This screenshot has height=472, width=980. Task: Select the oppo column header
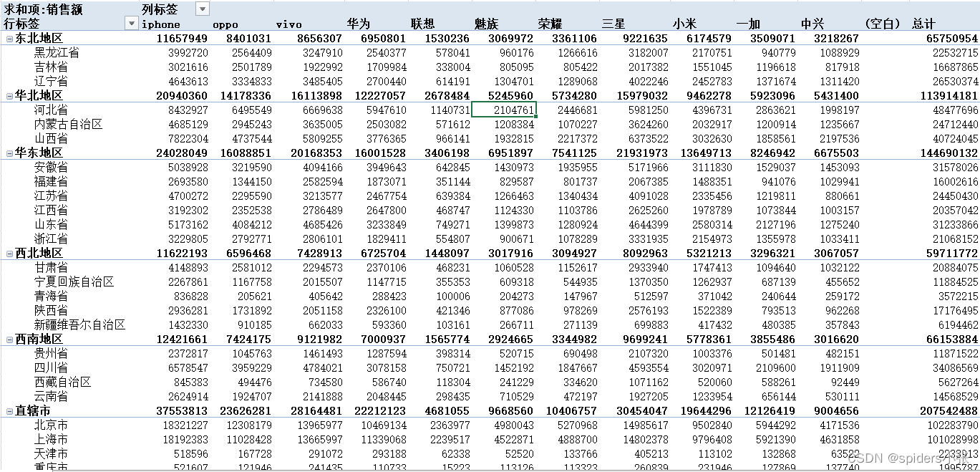point(225,24)
